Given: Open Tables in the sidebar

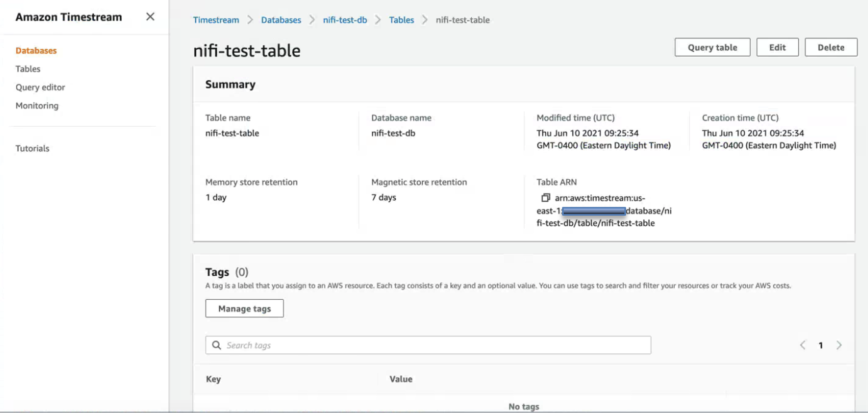Looking at the screenshot, I should [x=28, y=69].
